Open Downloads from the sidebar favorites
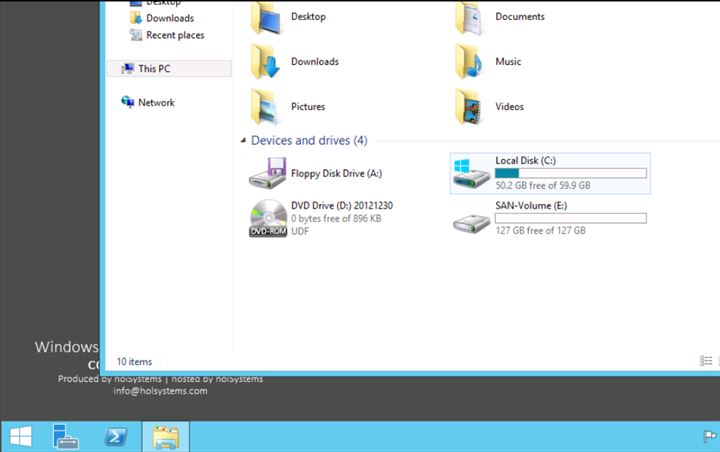This screenshot has height=452, width=720. click(169, 18)
